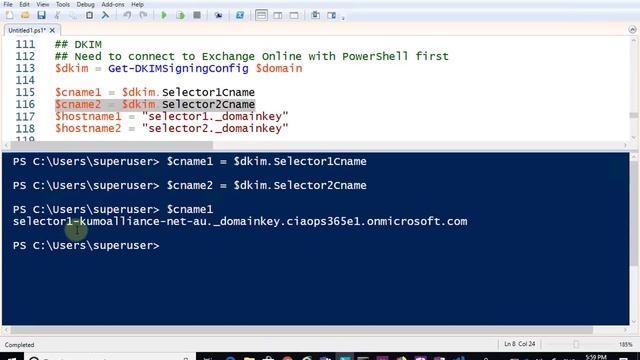Cut selection using the scissors icon
The width and height of the screenshot is (640, 360).
tap(58, 16)
